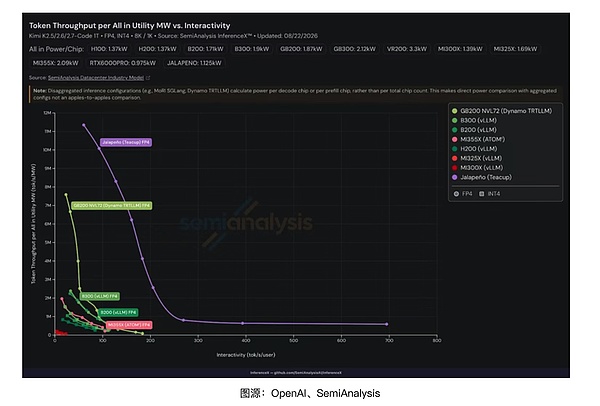Click the purple data point at the far right end of the Jalapeño curve

386,324
